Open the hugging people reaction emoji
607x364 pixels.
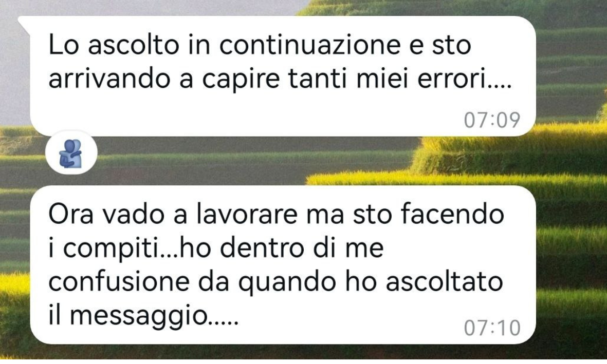[71, 153]
